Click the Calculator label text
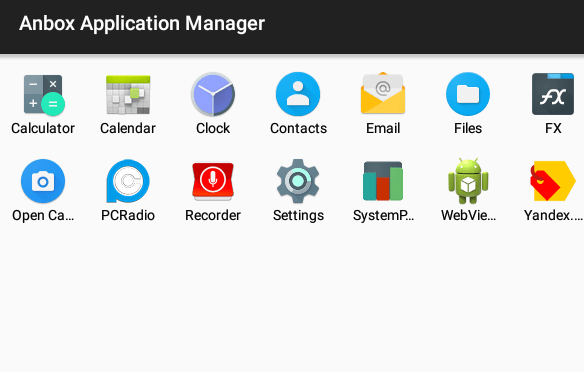Viewport: 584px width, 372px height. coord(43,128)
